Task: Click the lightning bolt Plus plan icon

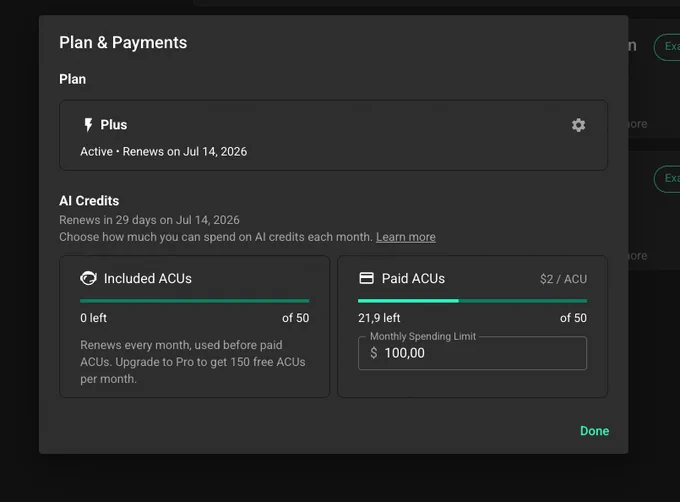Action: [x=88, y=125]
